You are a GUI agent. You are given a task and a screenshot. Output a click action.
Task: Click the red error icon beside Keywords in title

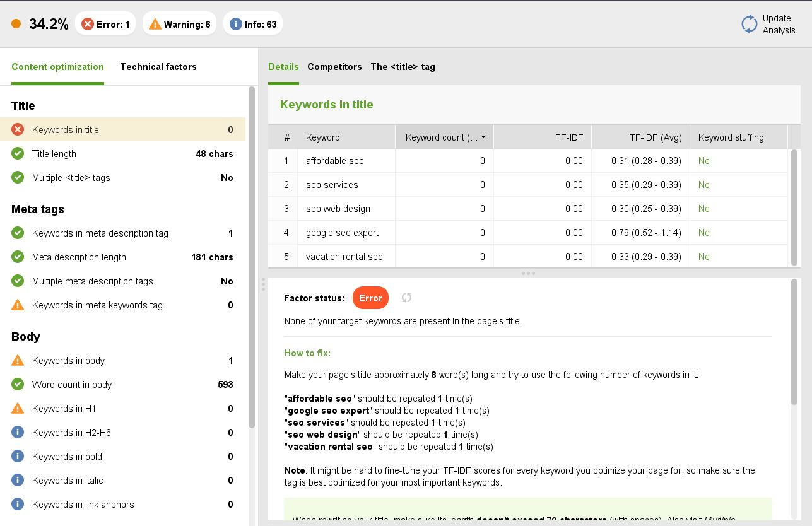(18, 129)
